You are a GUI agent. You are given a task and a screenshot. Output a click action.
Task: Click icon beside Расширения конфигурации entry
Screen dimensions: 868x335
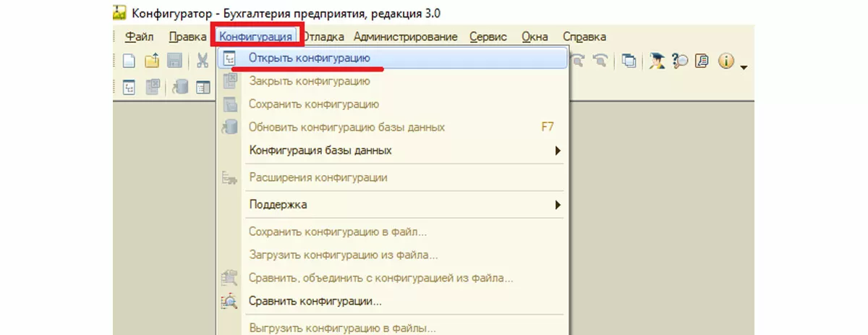coord(230,177)
